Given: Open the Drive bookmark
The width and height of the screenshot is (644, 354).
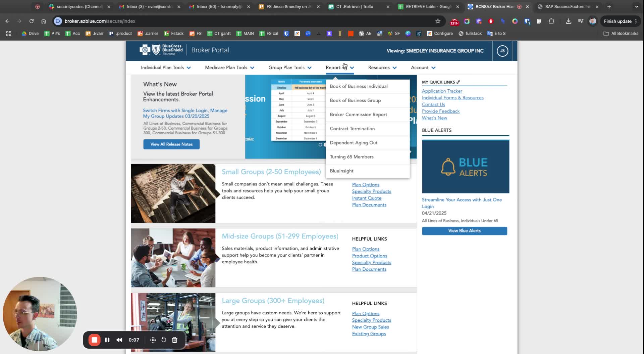Looking at the screenshot, I should [30, 34].
